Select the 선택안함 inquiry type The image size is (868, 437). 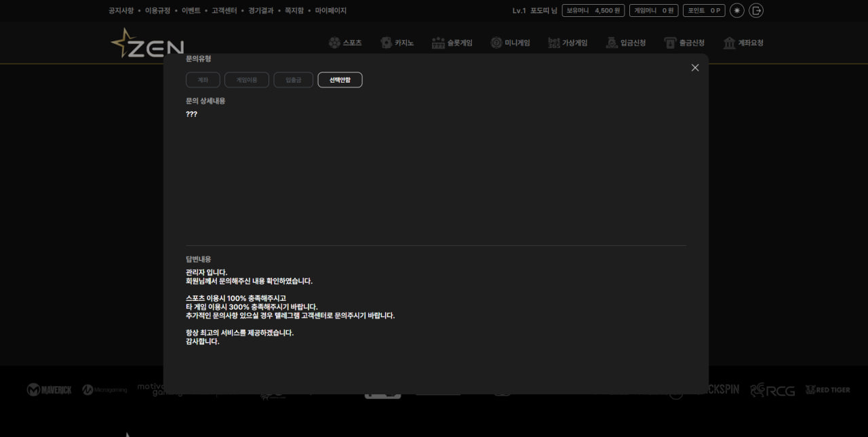tap(340, 80)
